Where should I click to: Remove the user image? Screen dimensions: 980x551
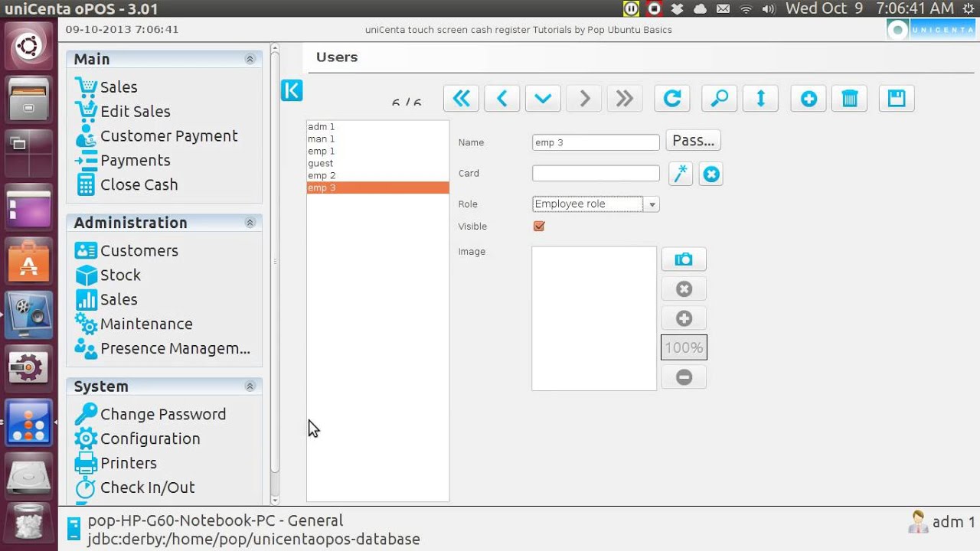pyautogui.click(x=684, y=289)
